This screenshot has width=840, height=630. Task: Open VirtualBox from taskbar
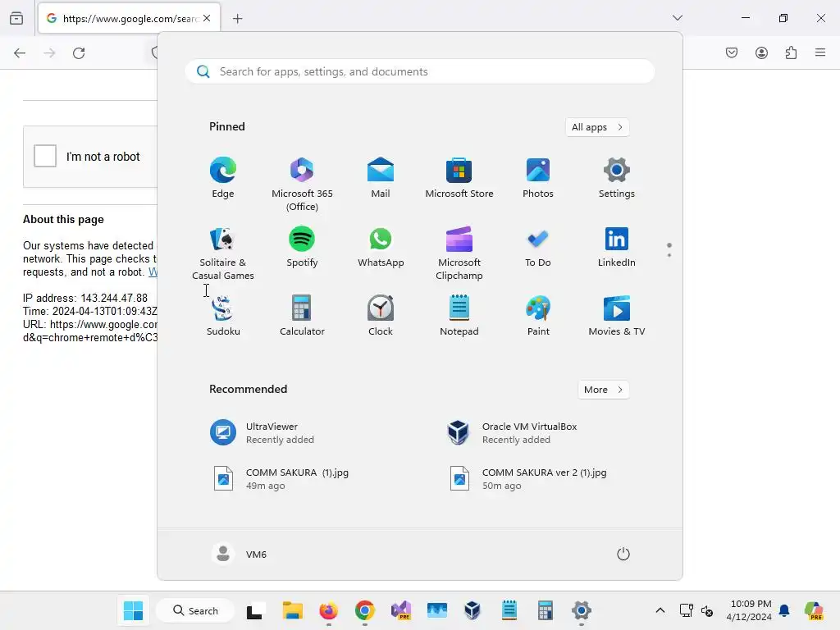[472, 610]
